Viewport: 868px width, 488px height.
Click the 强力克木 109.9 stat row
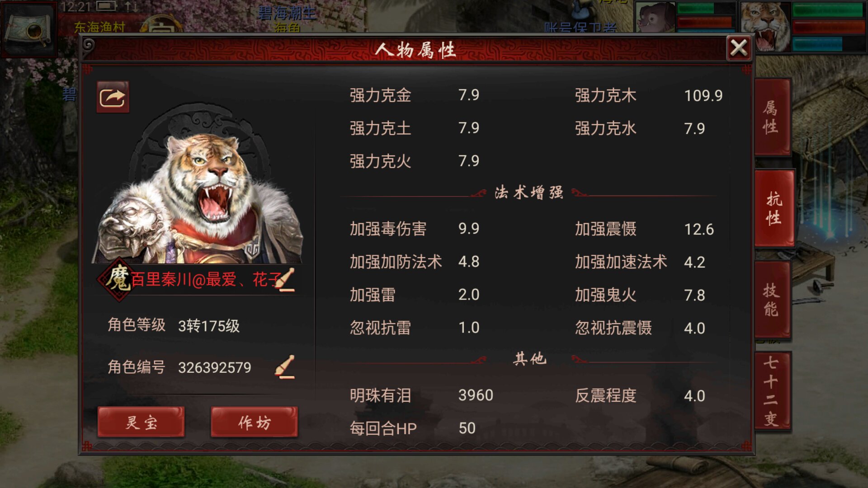648,95
